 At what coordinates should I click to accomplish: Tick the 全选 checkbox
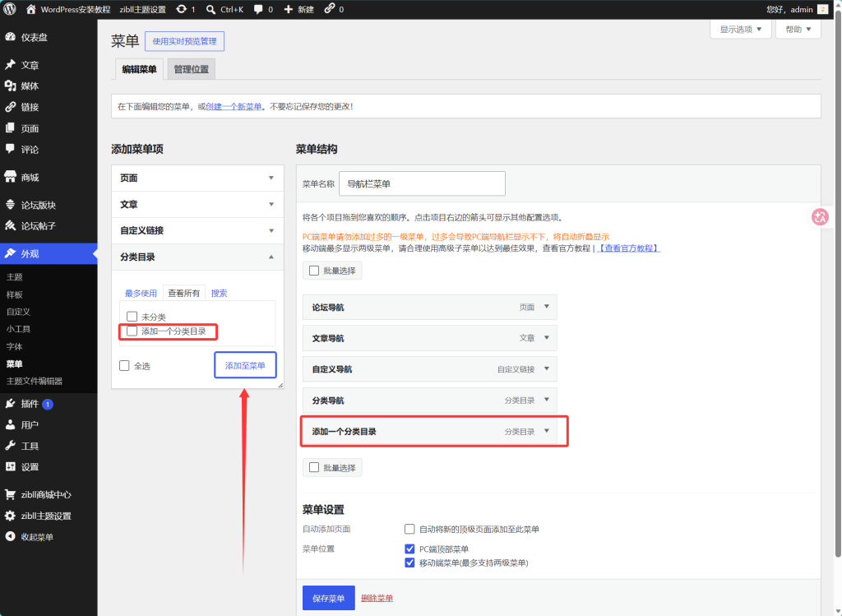[125, 366]
